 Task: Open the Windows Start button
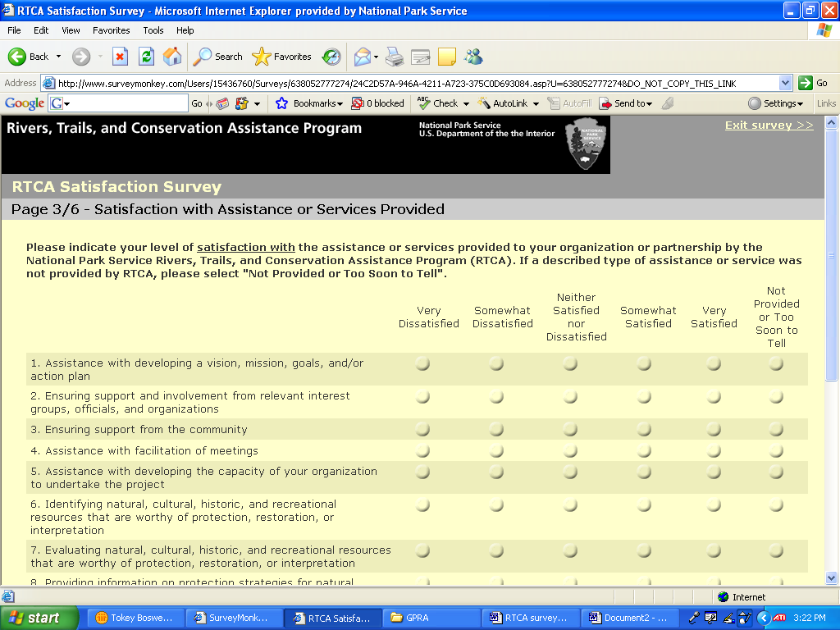point(39,618)
